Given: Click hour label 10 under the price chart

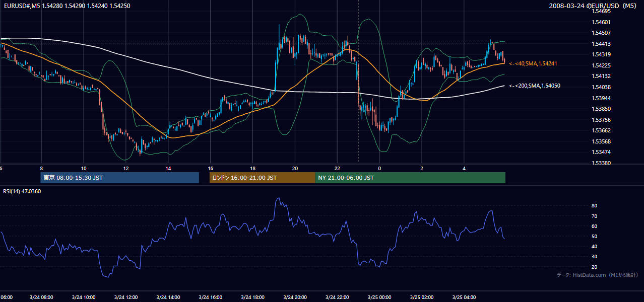Looking at the screenshot, I should [84, 169].
